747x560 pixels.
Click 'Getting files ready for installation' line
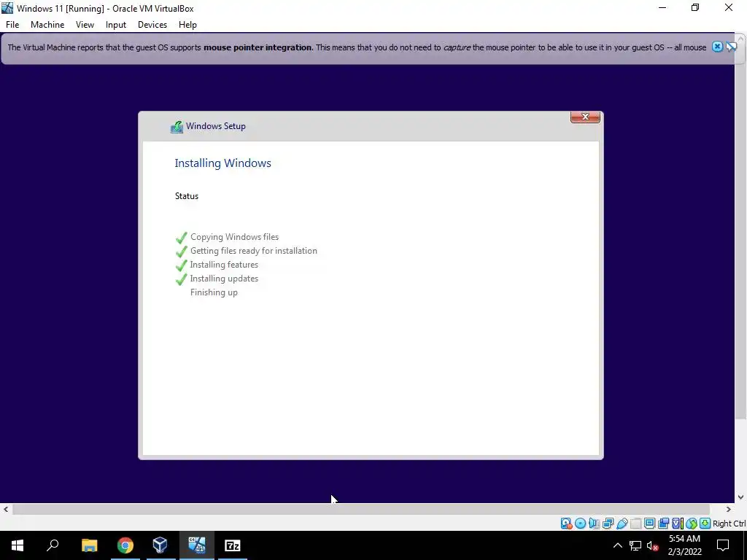pyautogui.click(x=253, y=251)
